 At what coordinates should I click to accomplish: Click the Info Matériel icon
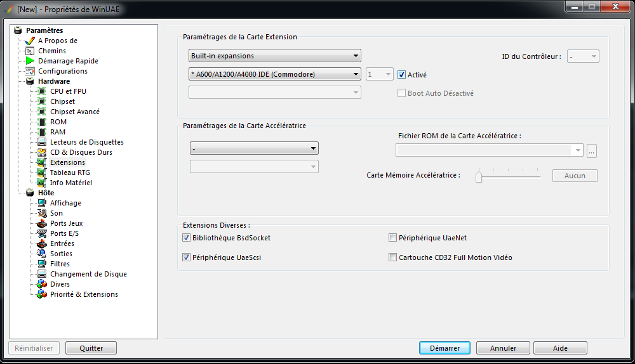pos(42,183)
